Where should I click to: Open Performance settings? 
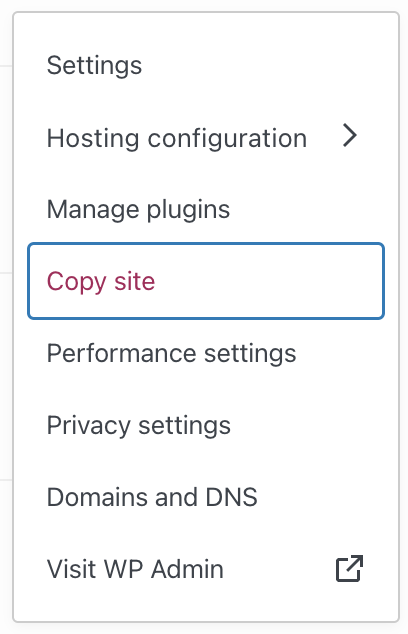pos(206,353)
